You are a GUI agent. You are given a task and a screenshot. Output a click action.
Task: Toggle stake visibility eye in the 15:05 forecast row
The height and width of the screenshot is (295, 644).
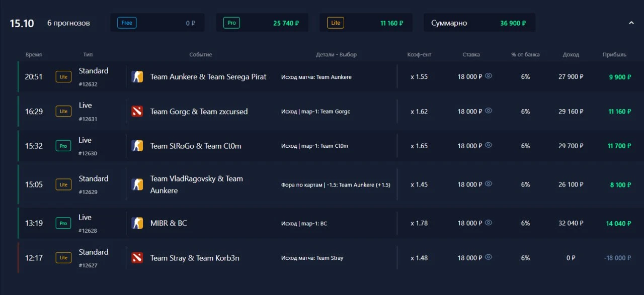click(x=489, y=184)
